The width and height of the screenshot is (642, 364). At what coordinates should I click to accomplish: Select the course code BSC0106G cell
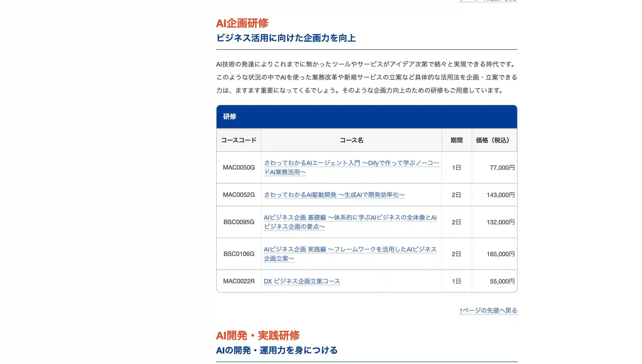pyautogui.click(x=239, y=254)
